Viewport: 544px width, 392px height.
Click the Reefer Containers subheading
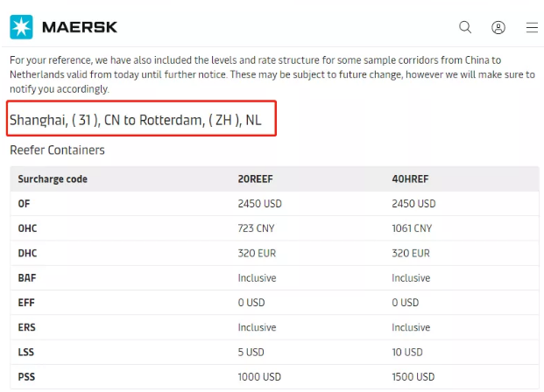point(57,150)
